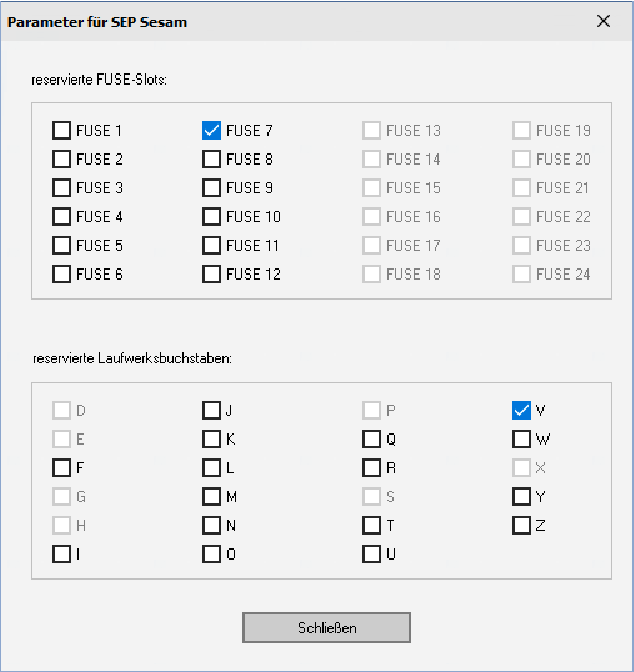634x672 pixels.
Task: Check the drive letter I box
Action: (62, 554)
